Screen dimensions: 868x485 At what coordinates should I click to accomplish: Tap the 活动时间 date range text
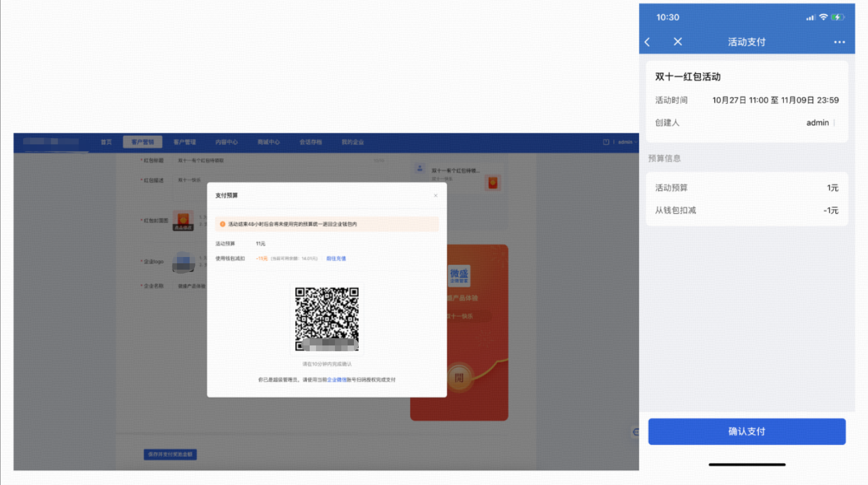[x=775, y=100]
